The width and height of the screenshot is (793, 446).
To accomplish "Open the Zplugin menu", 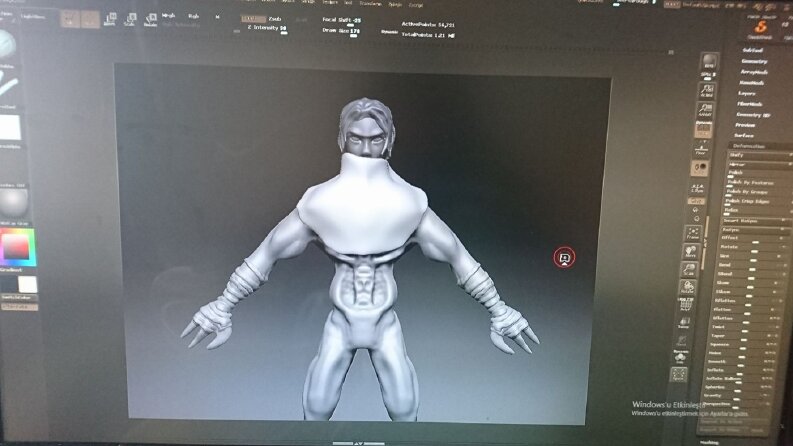I will pos(395,4).
